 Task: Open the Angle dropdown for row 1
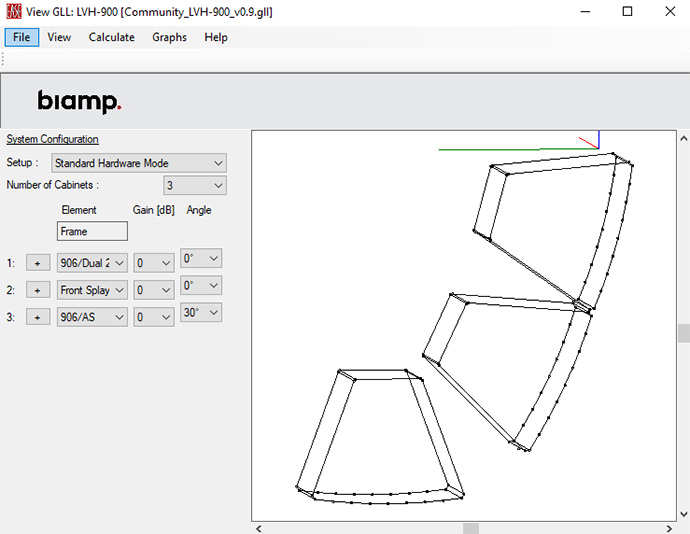[x=201, y=258]
